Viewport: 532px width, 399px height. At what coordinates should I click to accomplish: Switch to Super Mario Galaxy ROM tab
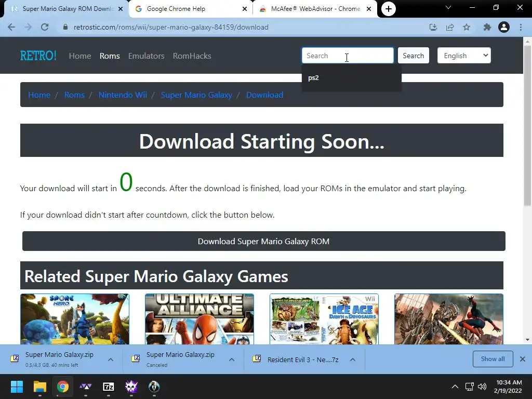pos(66,9)
